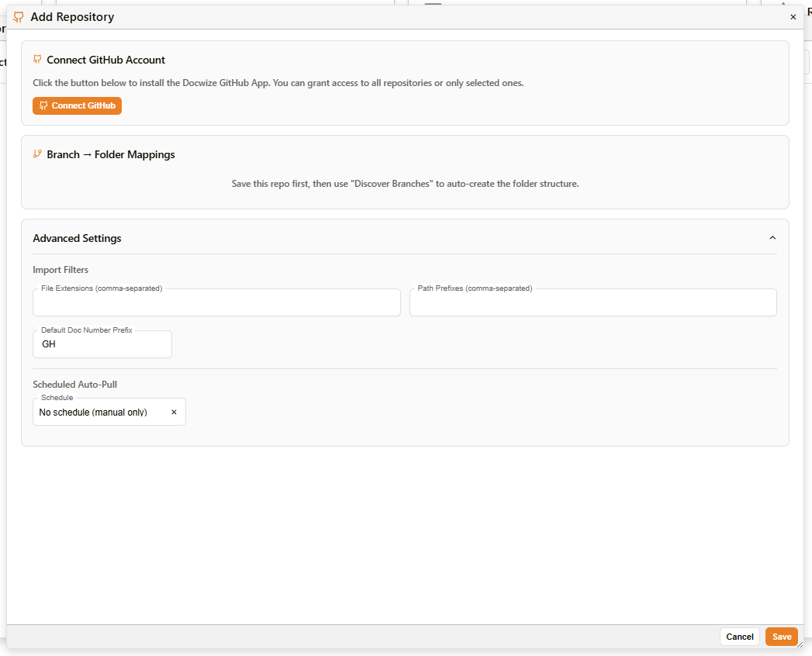Click the GitHub icon beside Connect GitHub Account
This screenshot has height=656, width=812.
tap(37, 60)
